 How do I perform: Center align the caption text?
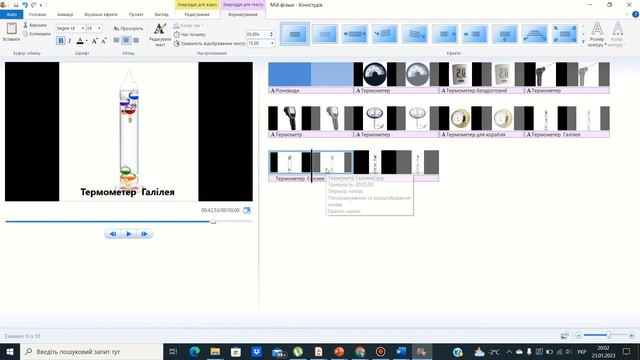[126, 40]
